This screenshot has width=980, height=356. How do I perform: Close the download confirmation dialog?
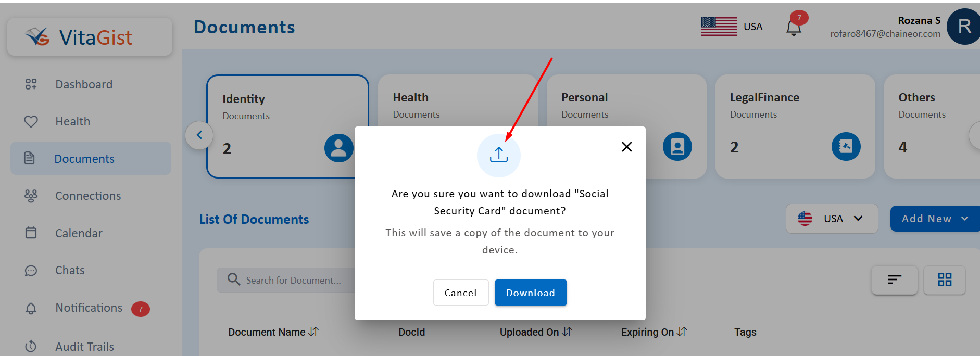pyautogui.click(x=626, y=147)
